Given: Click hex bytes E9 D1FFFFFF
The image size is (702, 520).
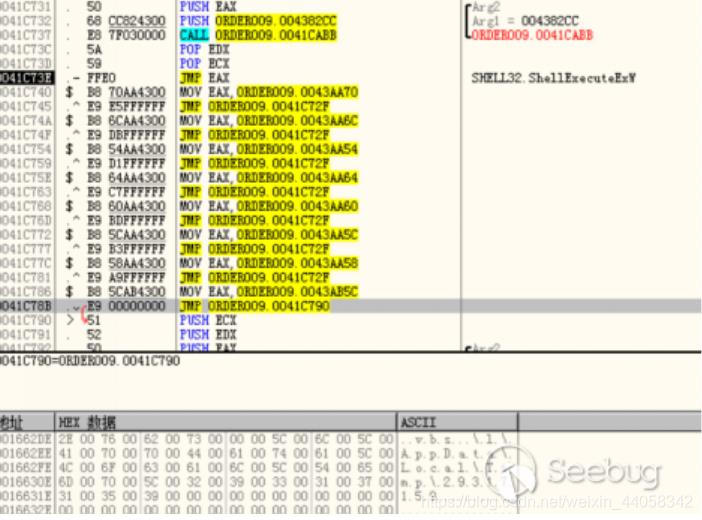Looking at the screenshot, I should pos(126,163).
